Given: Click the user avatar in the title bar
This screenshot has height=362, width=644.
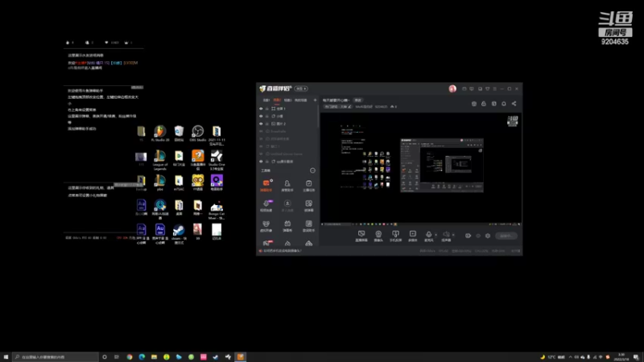Looking at the screenshot, I should tap(452, 88).
